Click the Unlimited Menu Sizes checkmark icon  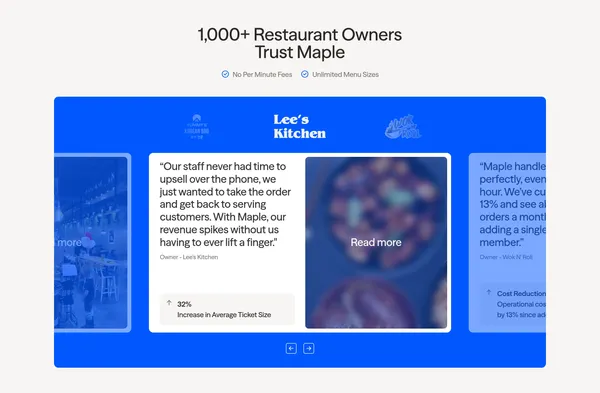pos(305,74)
